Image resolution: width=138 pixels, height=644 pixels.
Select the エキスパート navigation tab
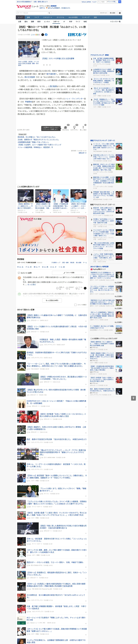click(48, 17)
